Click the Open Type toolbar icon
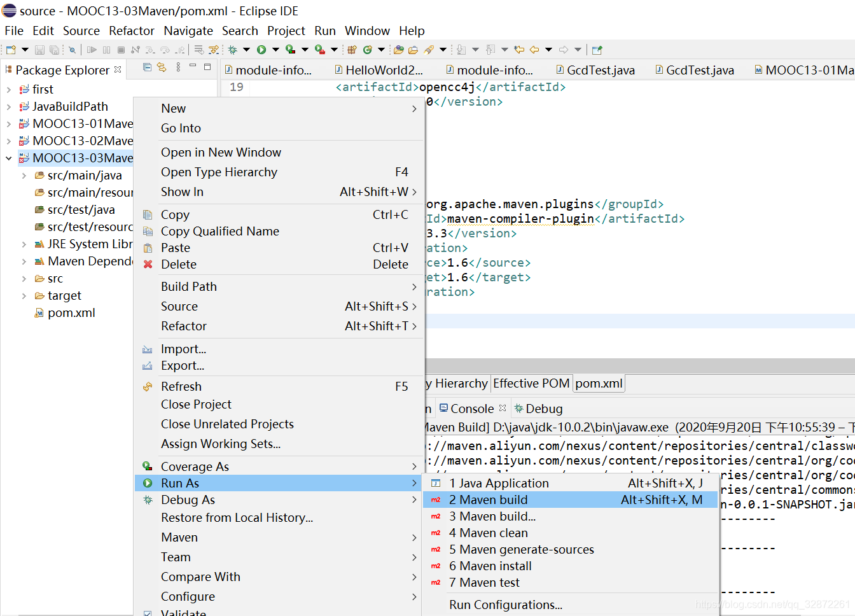Screen dimensions: 855x616 click(399, 50)
